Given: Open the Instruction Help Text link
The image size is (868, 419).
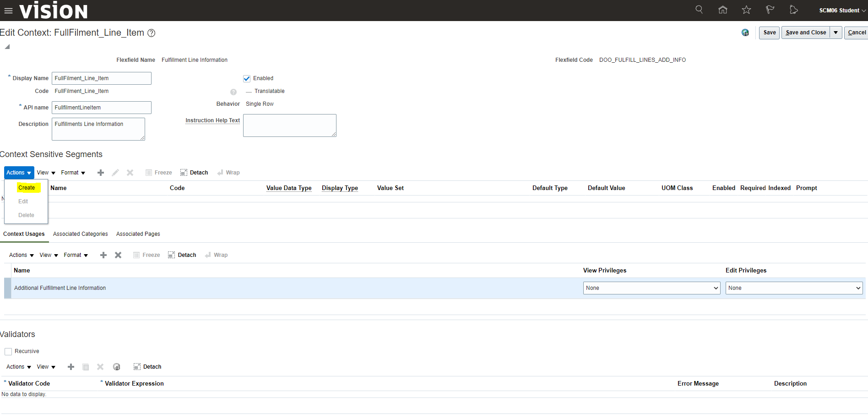Looking at the screenshot, I should tap(212, 120).
